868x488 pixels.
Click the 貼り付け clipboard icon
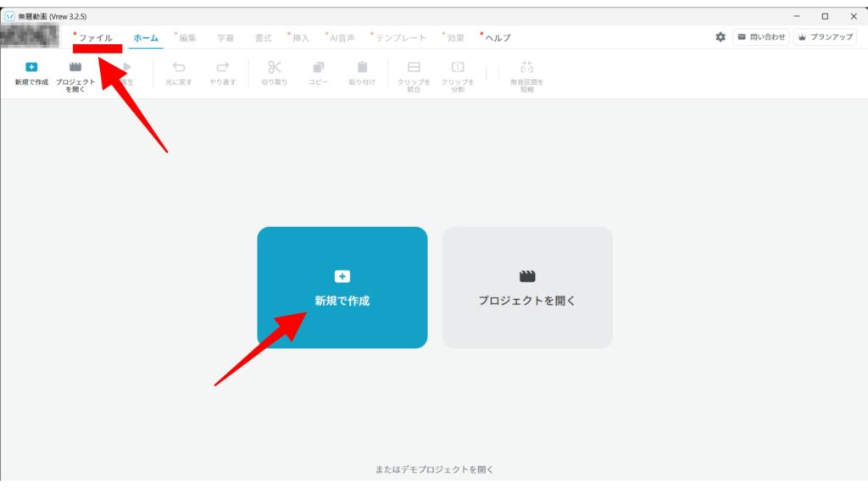[362, 67]
